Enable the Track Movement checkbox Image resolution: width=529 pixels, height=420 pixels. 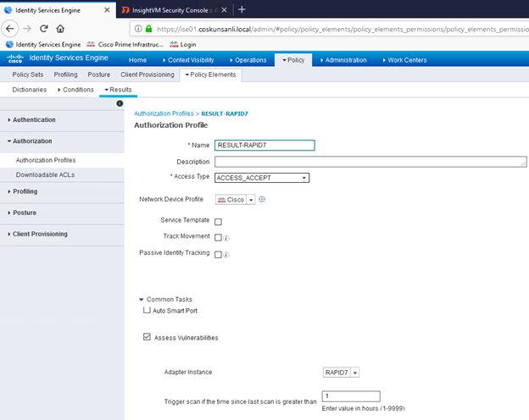pyautogui.click(x=218, y=238)
